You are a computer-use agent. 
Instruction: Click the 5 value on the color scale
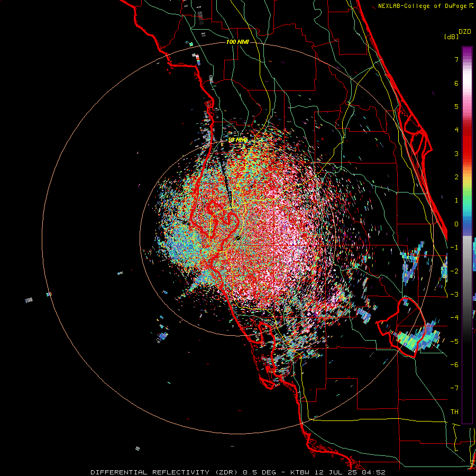coord(456,106)
